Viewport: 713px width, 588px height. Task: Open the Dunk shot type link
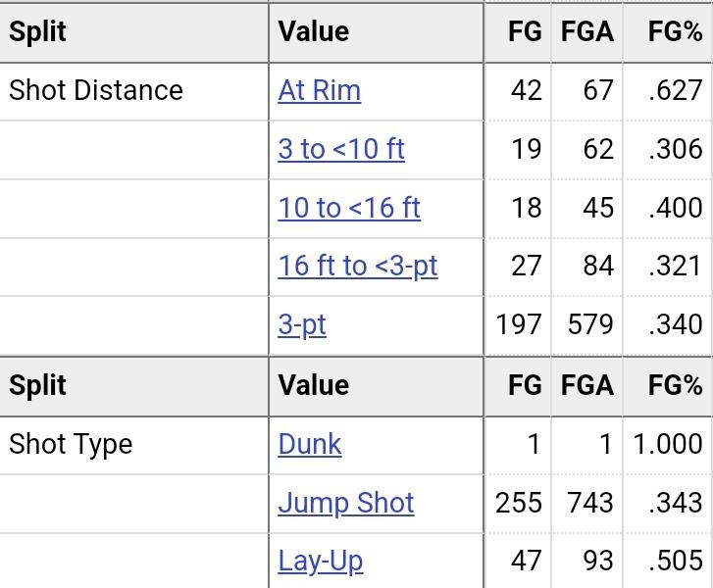pyautogui.click(x=310, y=444)
